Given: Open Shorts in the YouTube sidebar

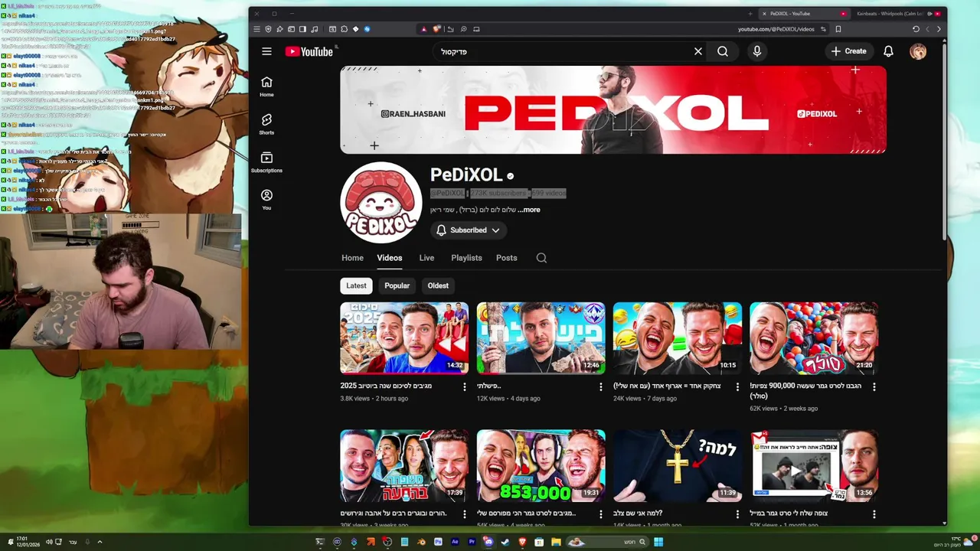Looking at the screenshot, I should point(266,125).
